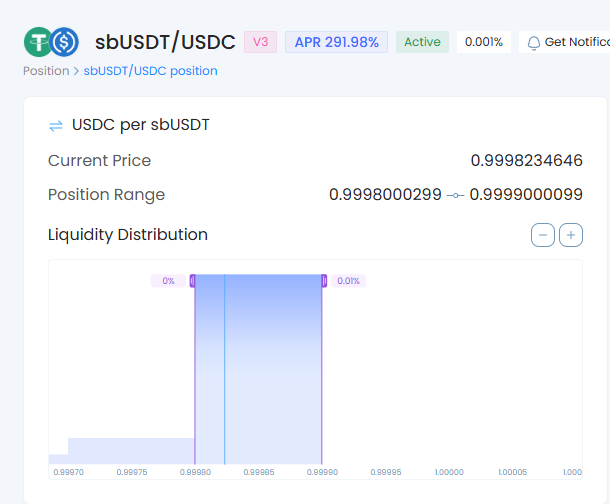The height and width of the screenshot is (504, 610).
Task: Click the selected liquidity range area
Action: tap(258, 369)
